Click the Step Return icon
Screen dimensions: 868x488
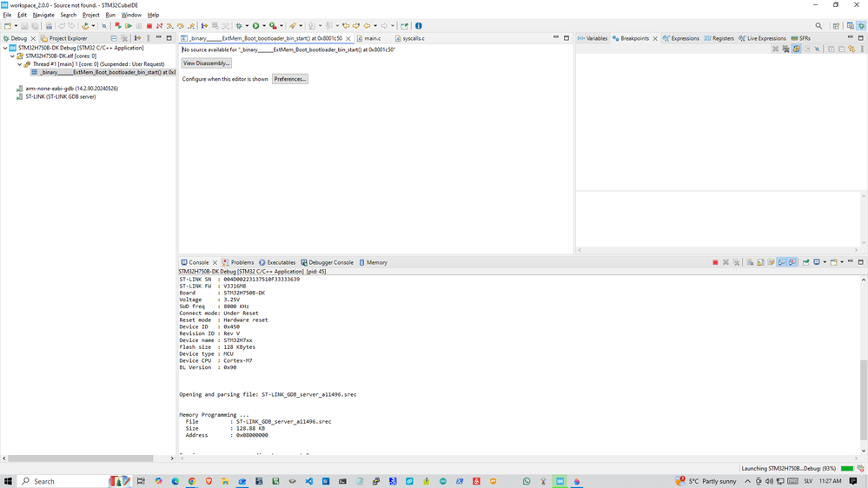coord(191,25)
